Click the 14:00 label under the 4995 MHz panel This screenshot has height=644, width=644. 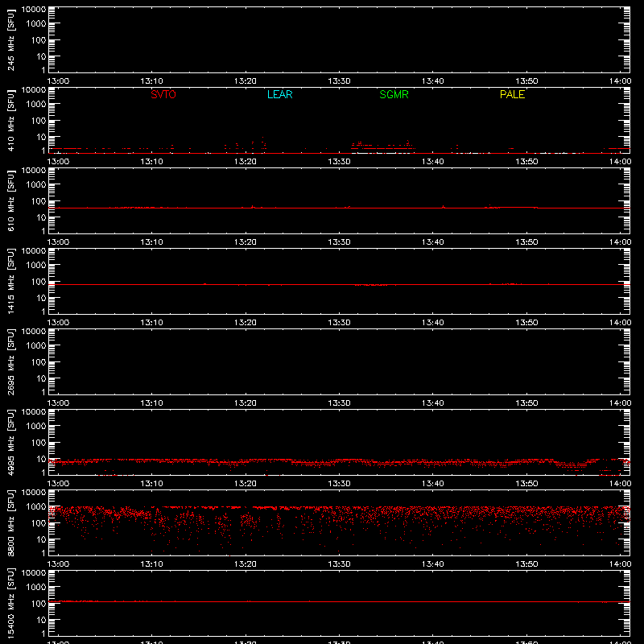click(620, 484)
